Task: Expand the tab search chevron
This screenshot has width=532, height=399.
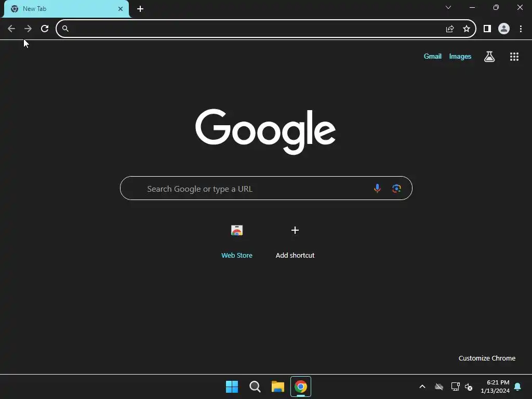Action: pos(448,7)
